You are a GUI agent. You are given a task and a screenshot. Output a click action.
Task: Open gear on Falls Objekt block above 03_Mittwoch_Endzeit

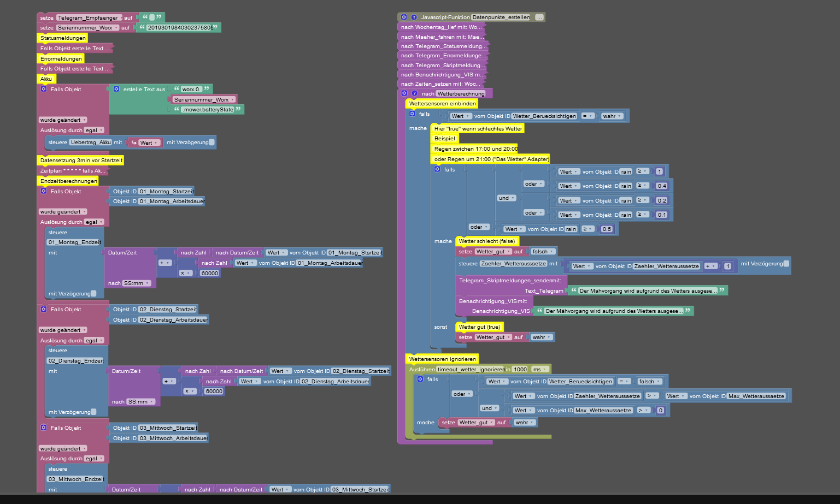(x=44, y=428)
